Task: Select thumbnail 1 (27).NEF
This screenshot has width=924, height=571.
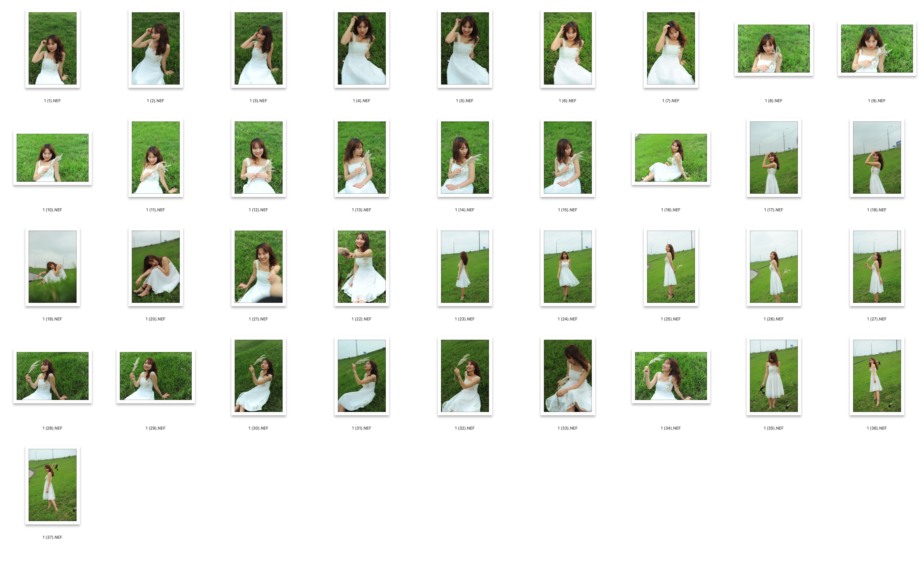Action: click(x=876, y=267)
